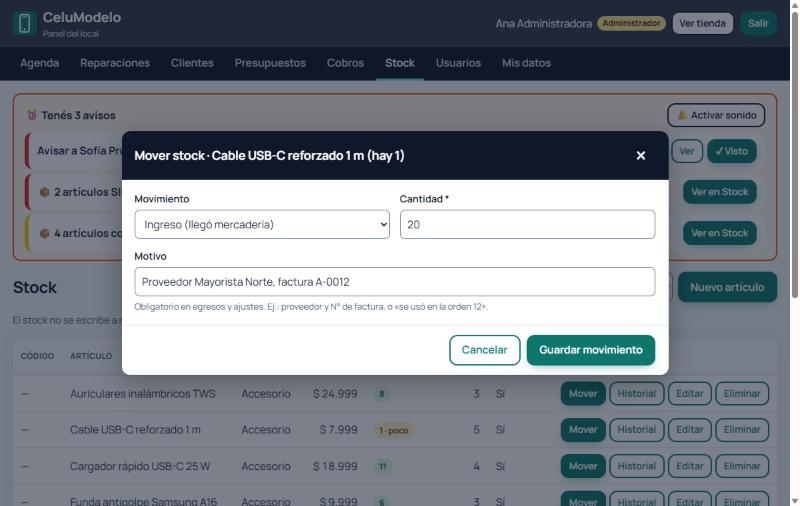Viewport: 800px width, 506px height.
Task: Click the bell icon in Activar sonido
Action: [x=682, y=115]
